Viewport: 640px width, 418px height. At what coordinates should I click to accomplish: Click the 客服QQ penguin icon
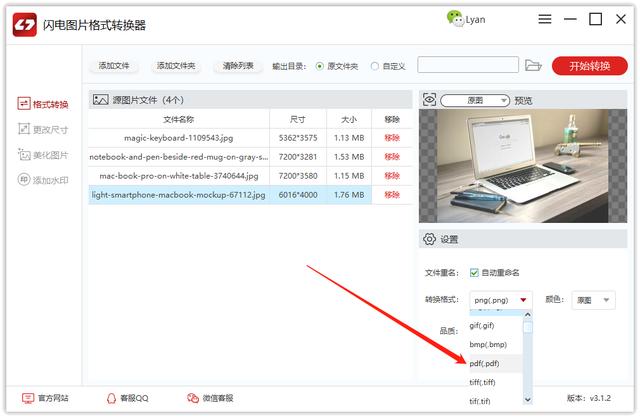point(111,398)
